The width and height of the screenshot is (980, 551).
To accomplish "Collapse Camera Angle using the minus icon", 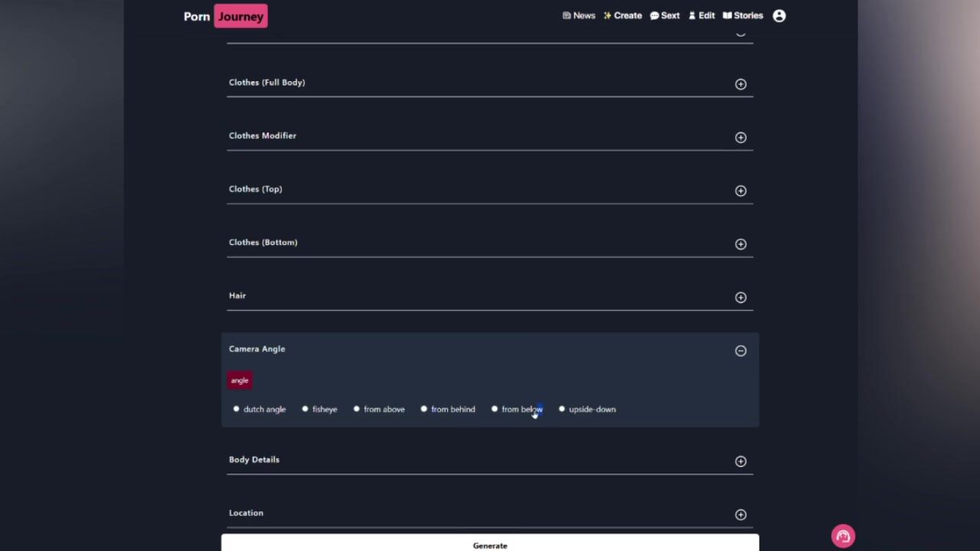I will click(740, 350).
